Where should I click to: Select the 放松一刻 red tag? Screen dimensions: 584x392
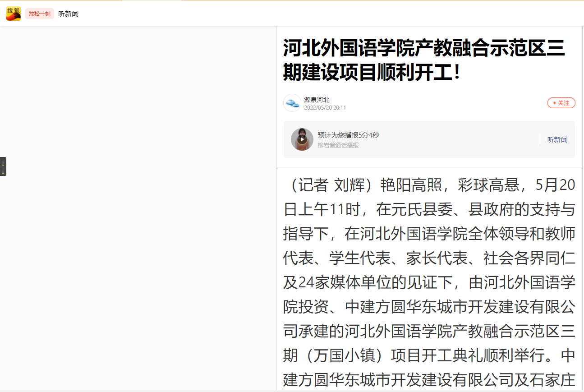(x=40, y=14)
